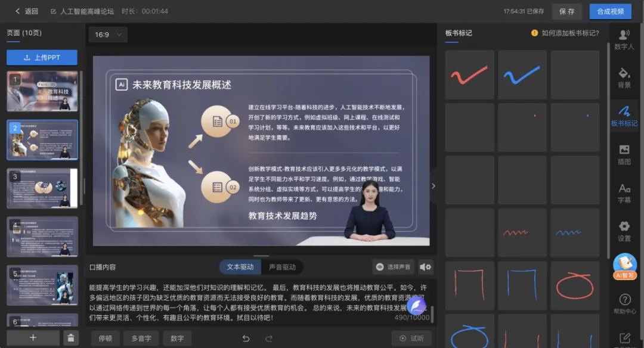Image resolution: width=644 pixels, height=348 pixels.
Task: Open the 选择声音 voice selector
Action: [x=394, y=267]
